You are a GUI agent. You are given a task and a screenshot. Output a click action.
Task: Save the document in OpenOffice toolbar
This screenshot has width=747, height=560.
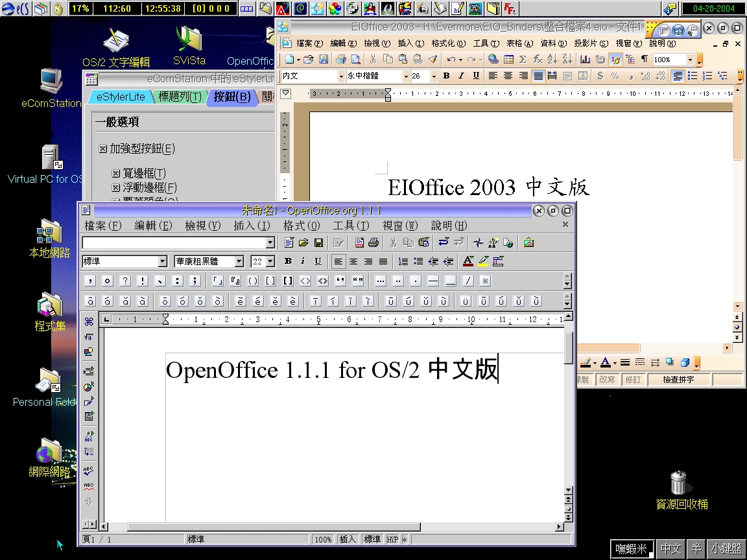click(319, 243)
